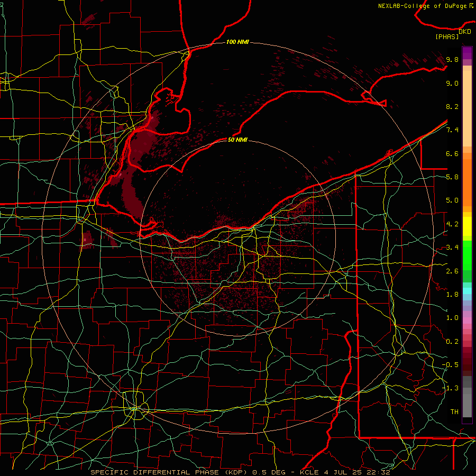The width and height of the screenshot is (476, 476).
Task: Pick the bright green band of the color scale
Action: [x=467, y=255]
